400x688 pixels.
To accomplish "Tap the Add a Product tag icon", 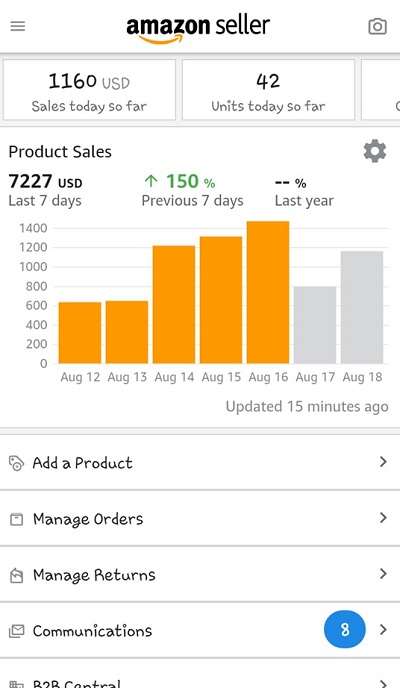I will pos(16,463).
